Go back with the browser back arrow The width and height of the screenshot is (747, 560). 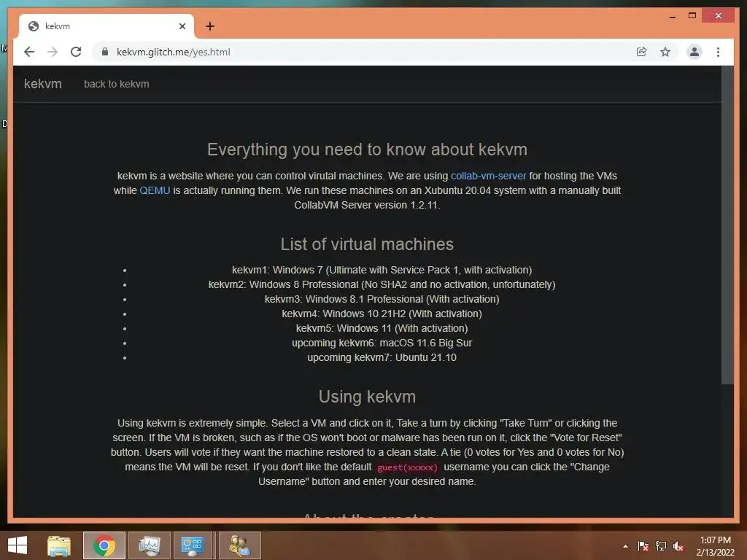pyautogui.click(x=29, y=52)
